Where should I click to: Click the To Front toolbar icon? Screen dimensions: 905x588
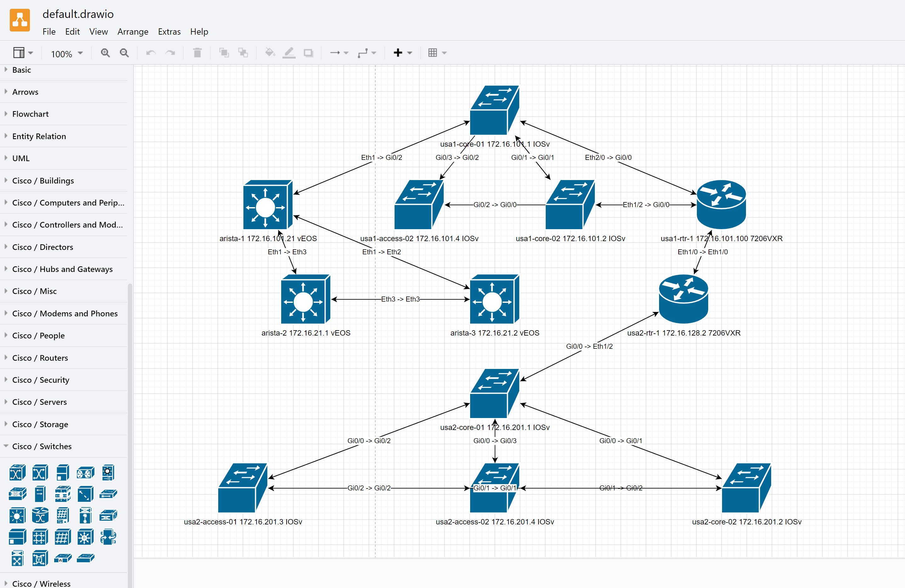tap(224, 53)
